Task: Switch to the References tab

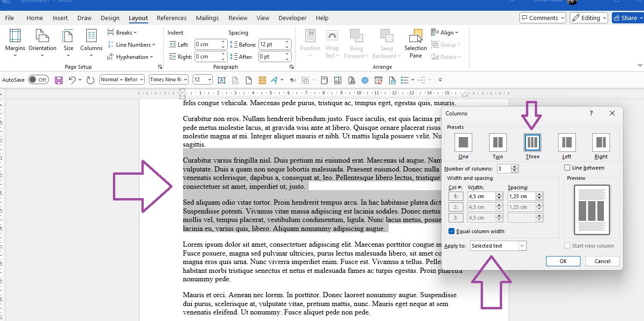Action: (172, 18)
